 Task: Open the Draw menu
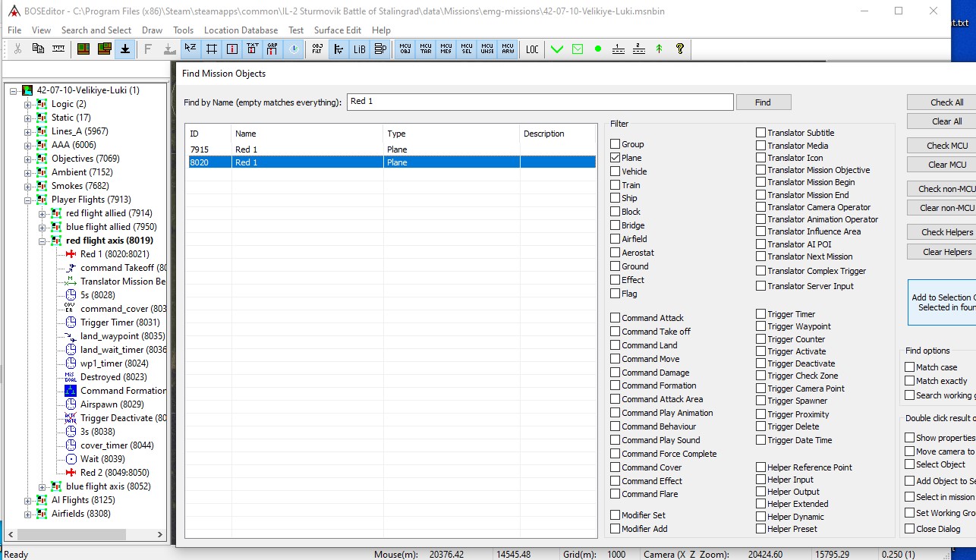(152, 30)
